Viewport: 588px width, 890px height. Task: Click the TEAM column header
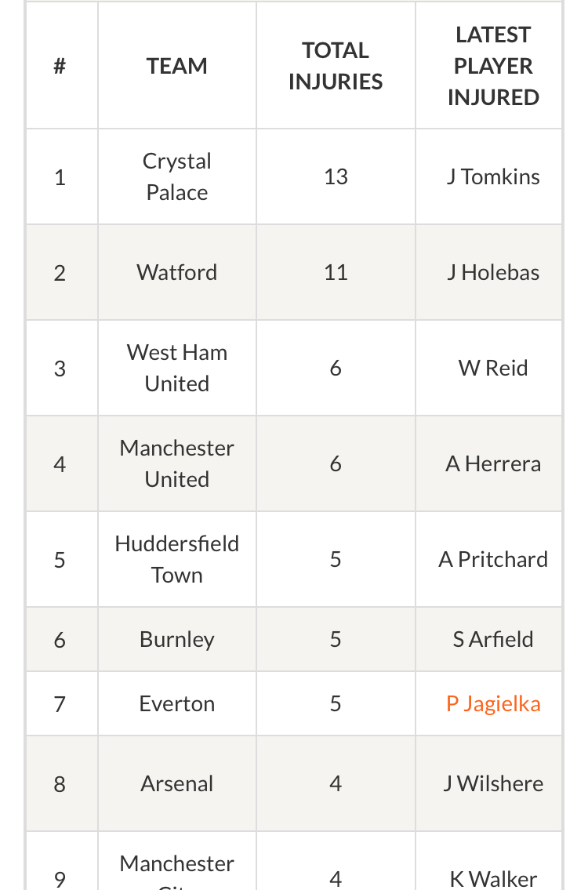(x=177, y=66)
